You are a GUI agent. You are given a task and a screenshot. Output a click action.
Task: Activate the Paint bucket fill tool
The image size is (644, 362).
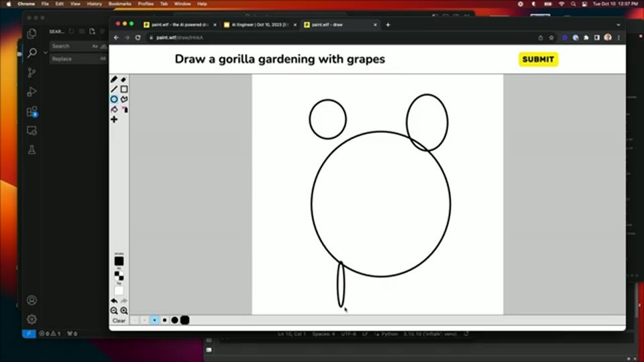tap(114, 109)
